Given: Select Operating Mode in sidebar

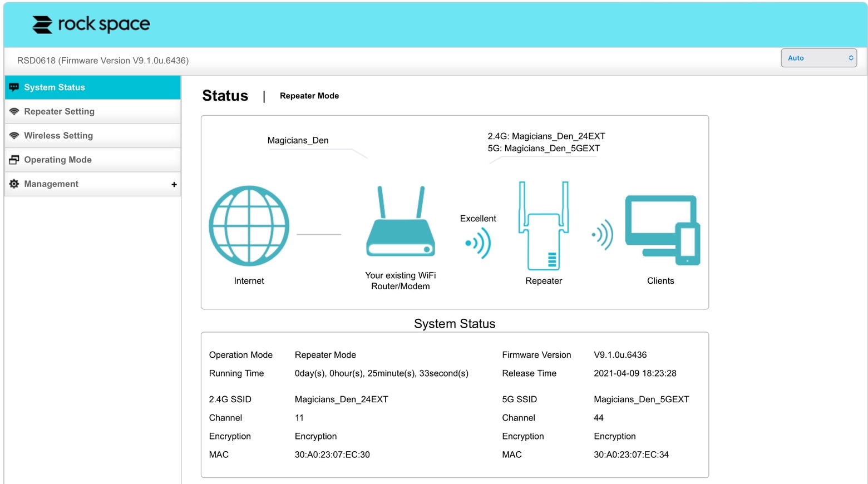Looking at the screenshot, I should pos(58,160).
